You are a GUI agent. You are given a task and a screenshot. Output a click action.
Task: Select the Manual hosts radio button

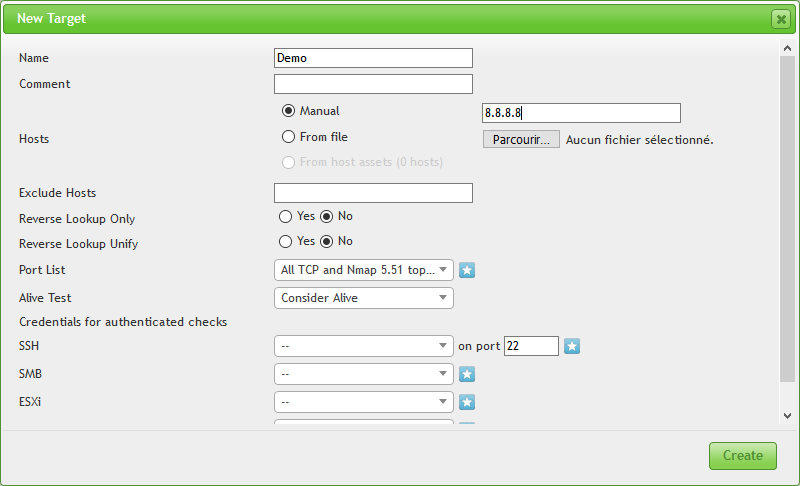[289, 111]
